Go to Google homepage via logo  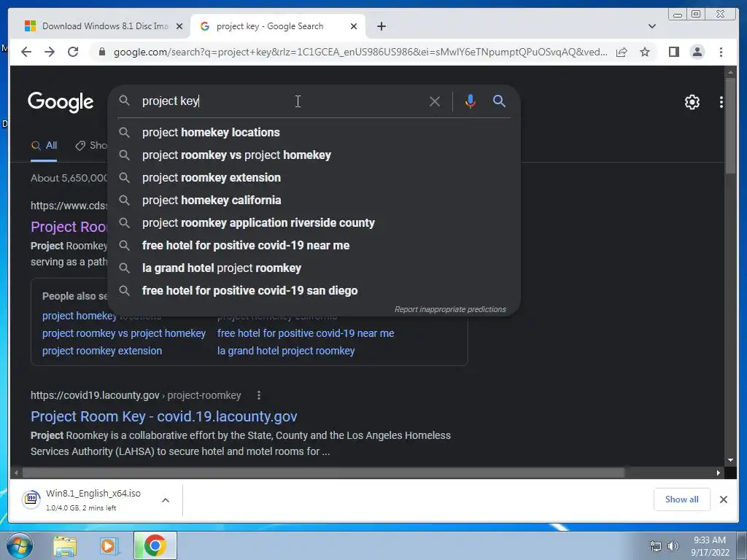tap(61, 102)
